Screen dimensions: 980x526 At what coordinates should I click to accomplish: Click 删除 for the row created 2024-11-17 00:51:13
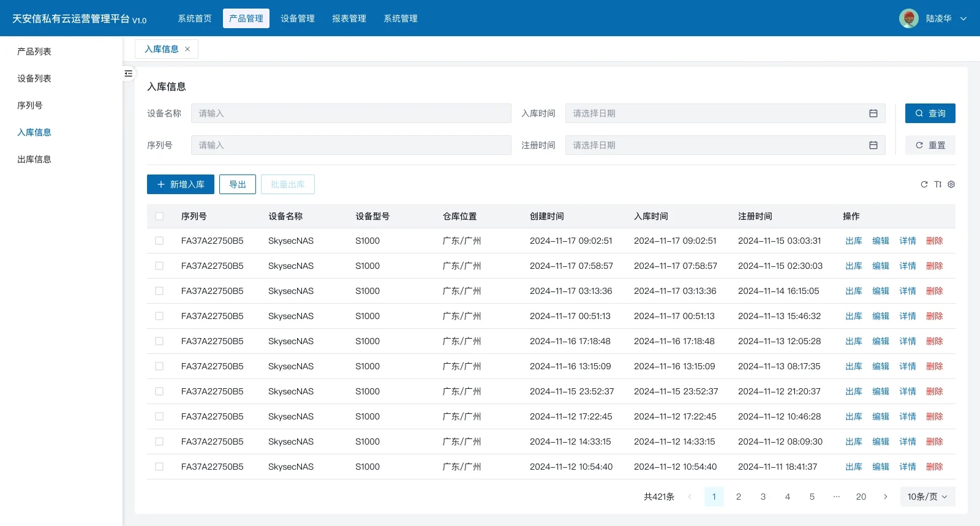(x=935, y=316)
